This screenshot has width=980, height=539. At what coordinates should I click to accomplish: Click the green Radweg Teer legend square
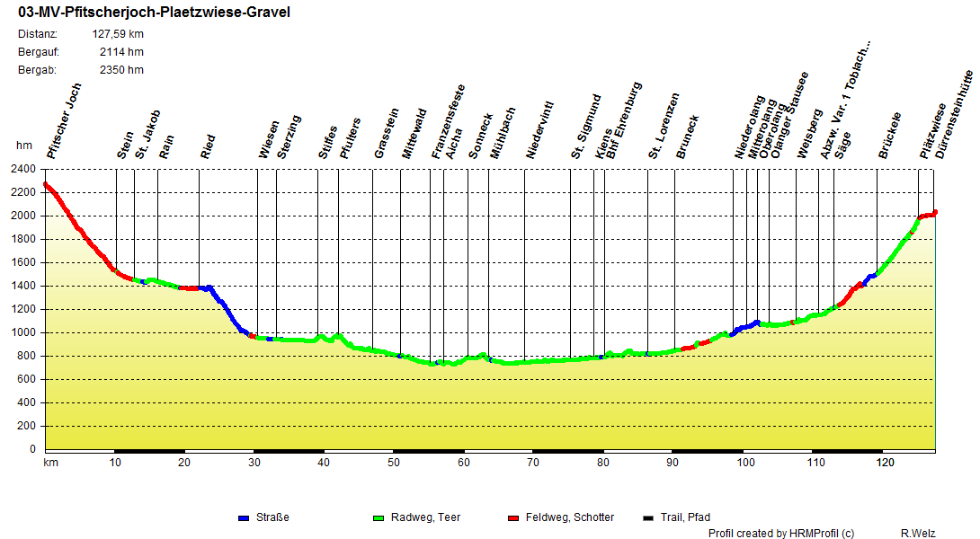[x=379, y=517]
